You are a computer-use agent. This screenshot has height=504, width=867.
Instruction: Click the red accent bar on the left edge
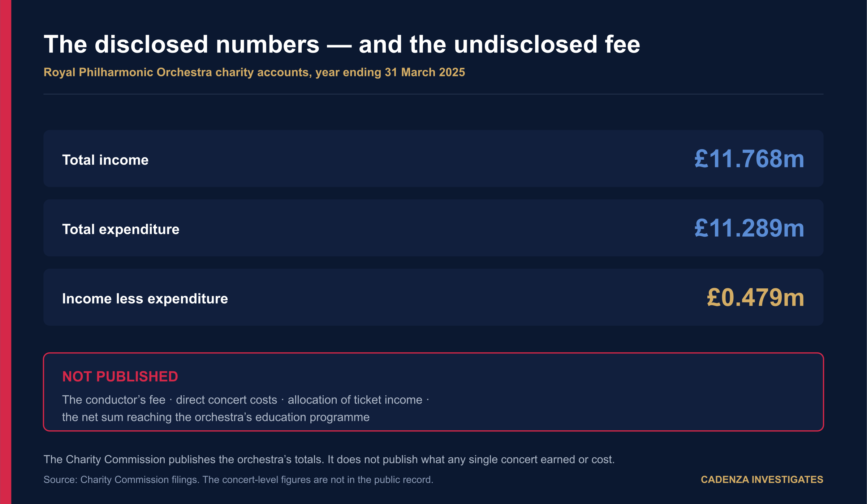[5, 252]
